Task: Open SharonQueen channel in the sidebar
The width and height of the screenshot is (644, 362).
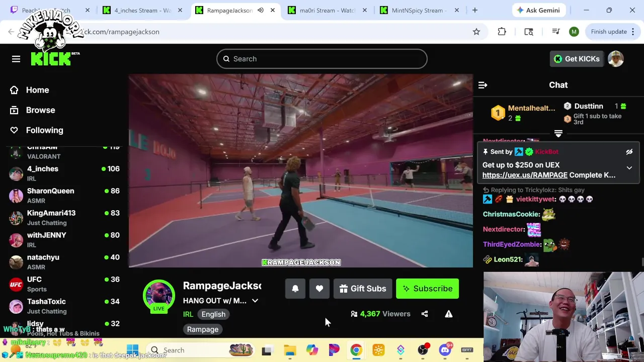Action: click(64, 196)
